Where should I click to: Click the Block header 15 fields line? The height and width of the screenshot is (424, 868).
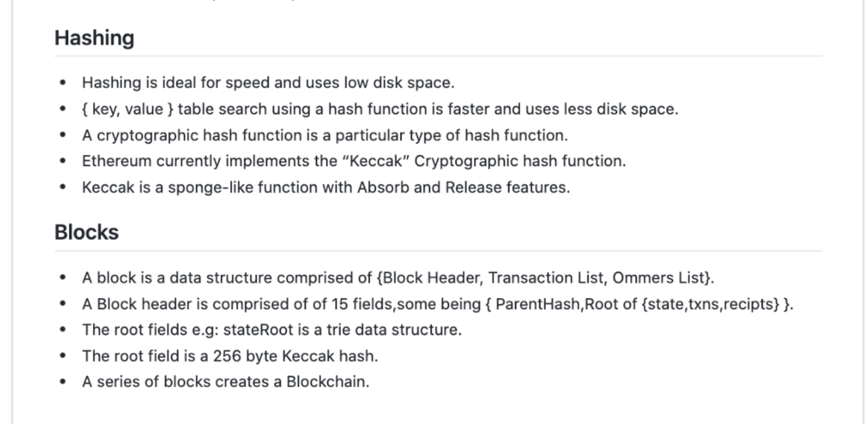click(x=438, y=304)
